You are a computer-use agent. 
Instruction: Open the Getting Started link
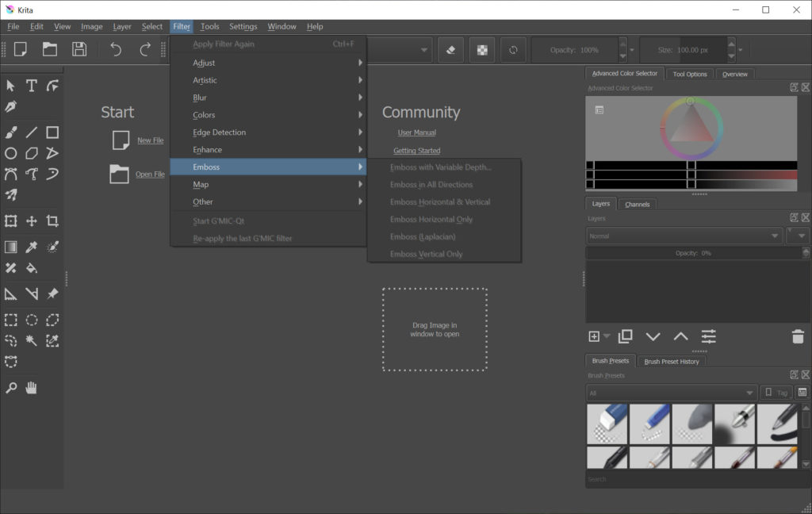click(417, 151)
